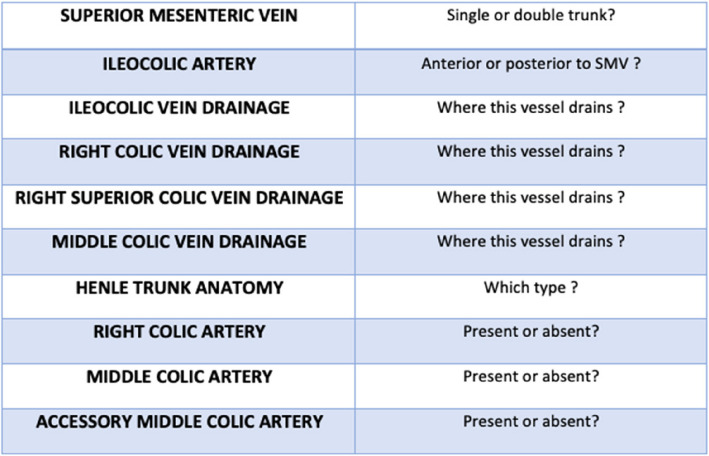Click the Middle Colic Artery label
Screen dimensions: 709x456
[179, 377]
